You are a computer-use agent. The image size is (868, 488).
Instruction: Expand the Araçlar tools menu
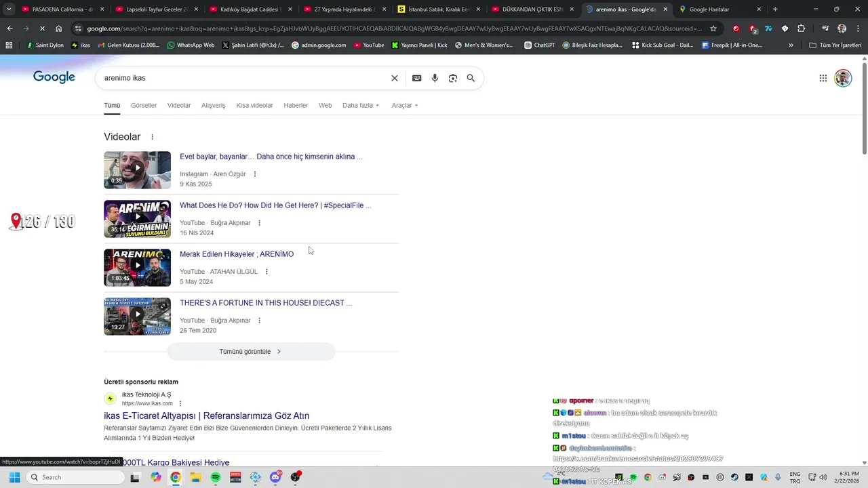(x=405, y=105)
